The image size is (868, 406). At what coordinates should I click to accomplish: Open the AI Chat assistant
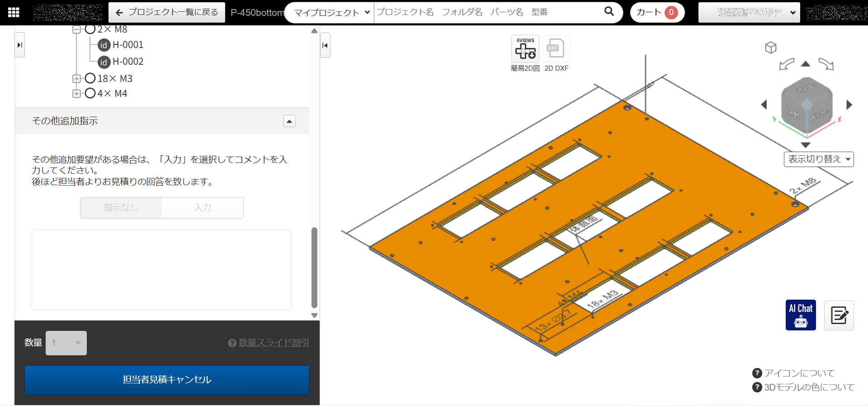coord(800,315)
